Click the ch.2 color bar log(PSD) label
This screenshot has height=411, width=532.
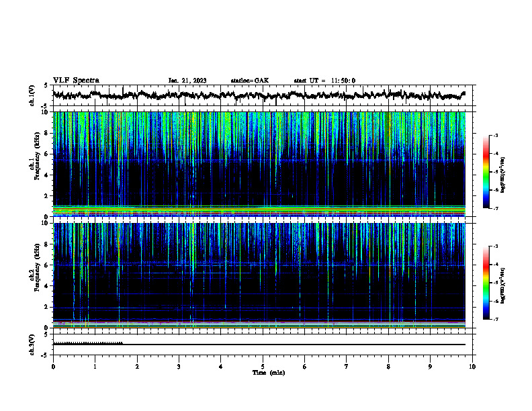(x=503, y=286)
